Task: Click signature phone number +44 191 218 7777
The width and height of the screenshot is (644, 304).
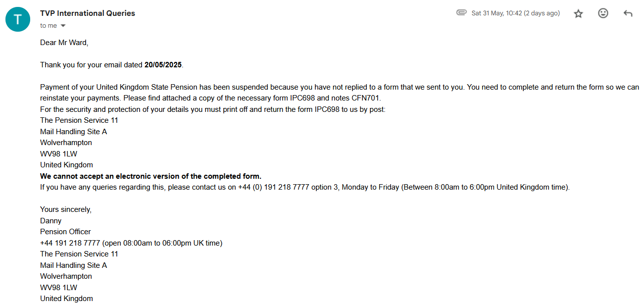Action: 71,243
